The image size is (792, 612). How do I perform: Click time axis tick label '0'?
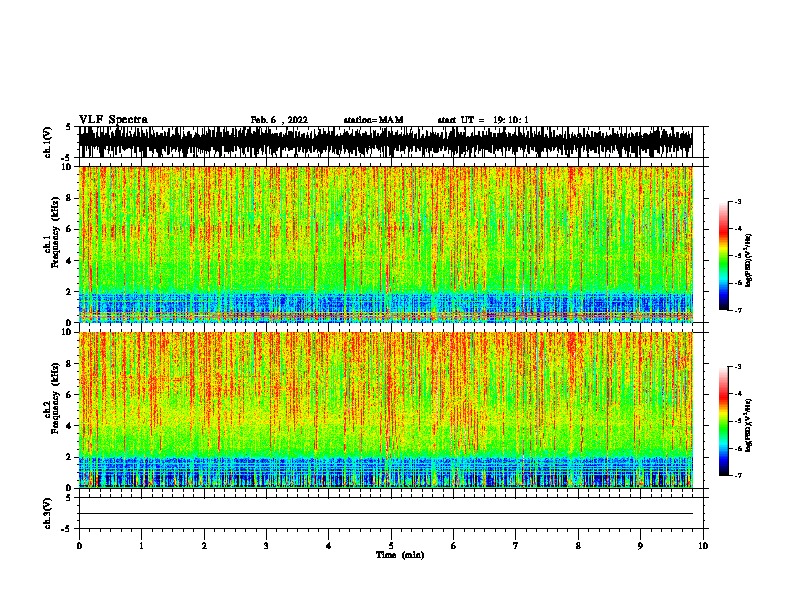tap(79, 546)
